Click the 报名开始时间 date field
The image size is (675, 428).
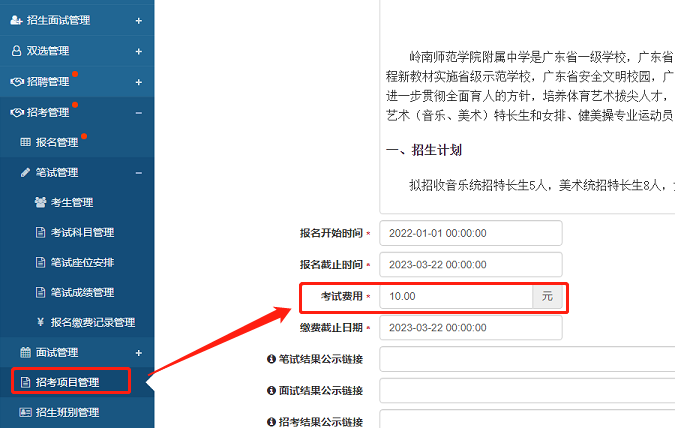tap(470, 233)
